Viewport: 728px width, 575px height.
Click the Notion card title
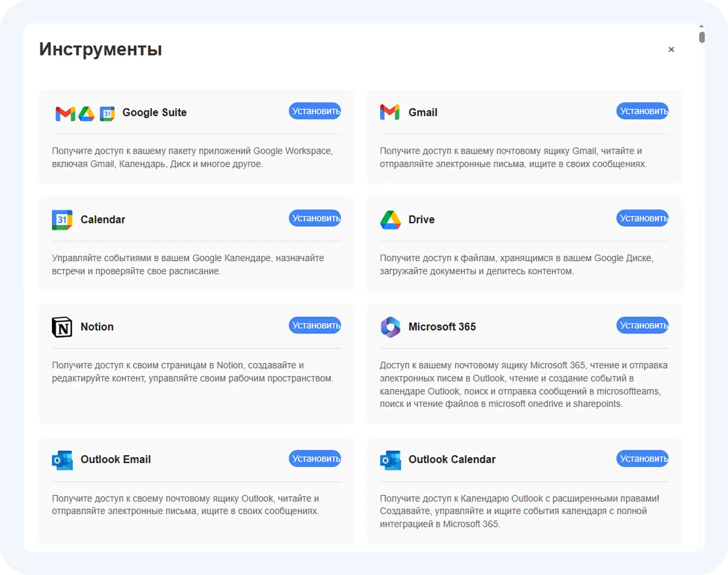[97, 327]
